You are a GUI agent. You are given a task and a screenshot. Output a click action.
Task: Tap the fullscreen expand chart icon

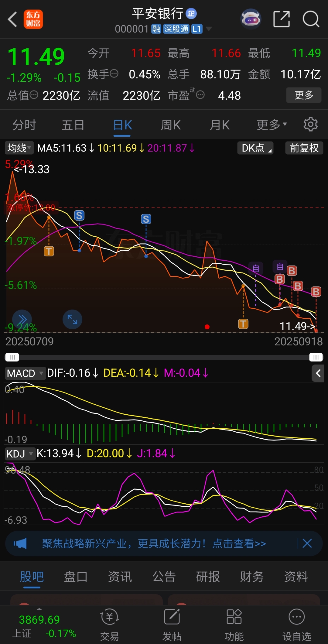[x=72, y=319]
